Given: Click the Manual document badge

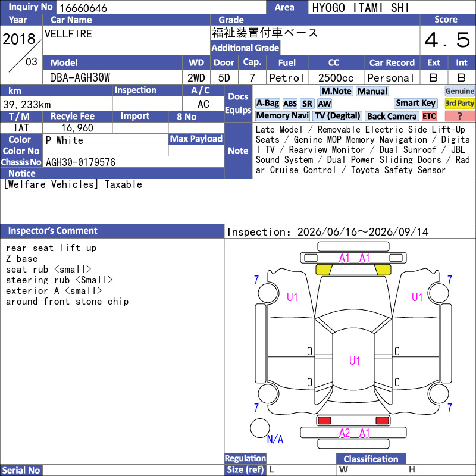Looking at the screenshot, I should point(372,91).
